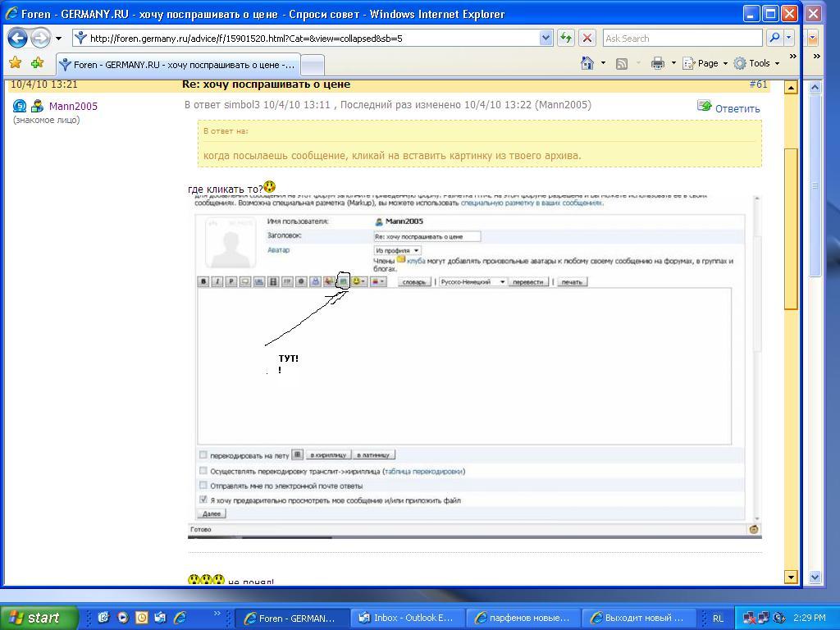Click the Windows start button
The width and height of the screenshot is (840, 630).
point(39,618)
